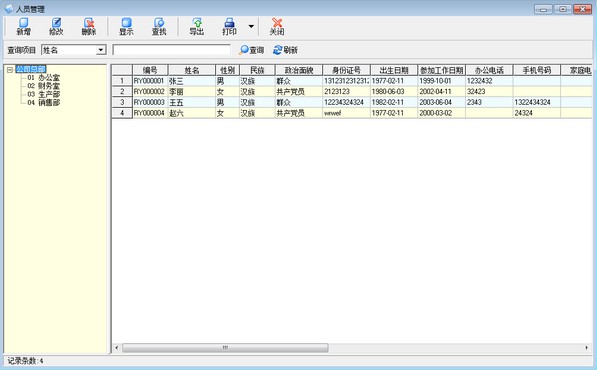The width and height of the screenshot is (597, 370).
Task: Click the scrollbar left arrow
Action: tap(117, 348)
